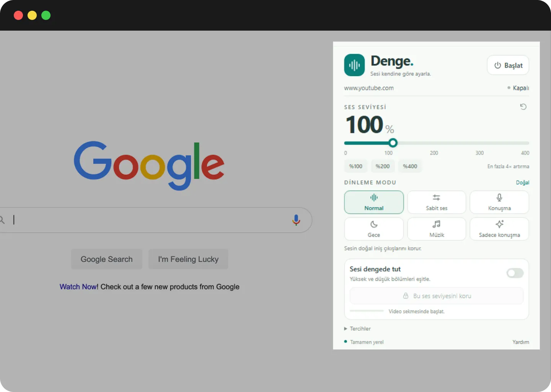Image resolution: width=551 pixels, height=392 pixels.
Task: Click the 'Denge.' title text
Action: (392, 61)
